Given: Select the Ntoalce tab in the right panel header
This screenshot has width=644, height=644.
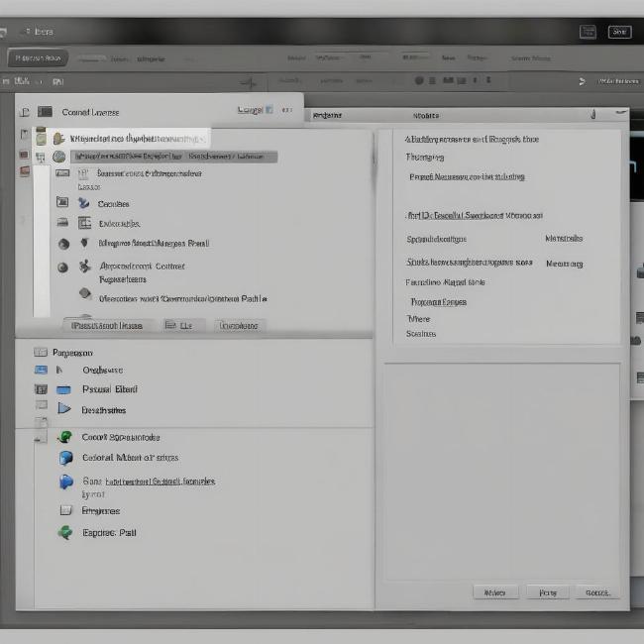Looking at the screenshot, I should pyautogui.click(x=426, y=115).
